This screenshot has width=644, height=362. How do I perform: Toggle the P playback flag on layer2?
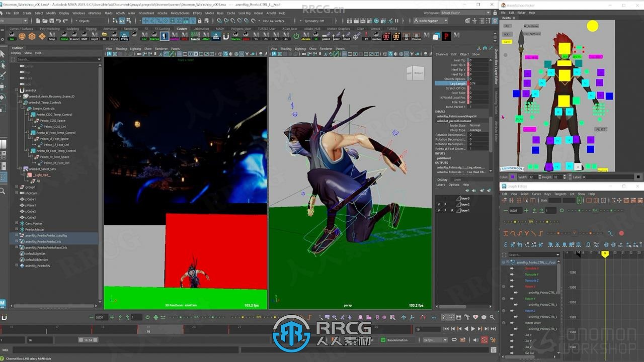445,204
